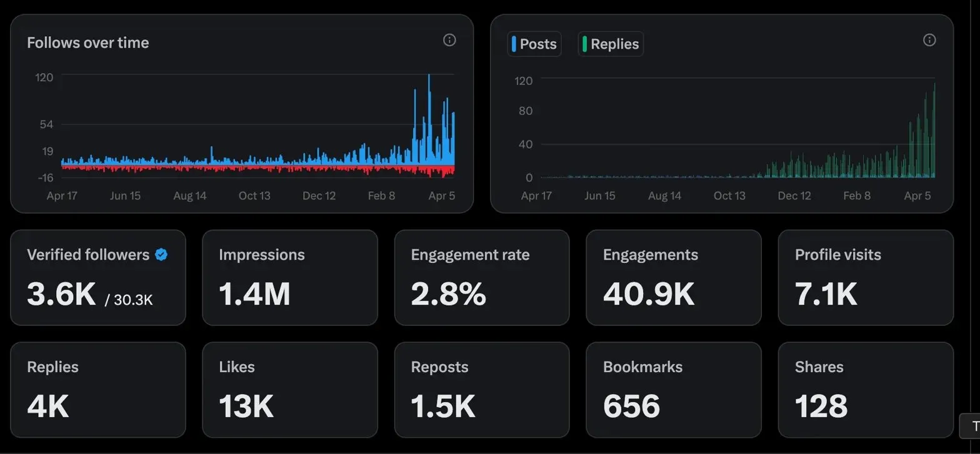Expand the Engagement rate card
This screenshot has height=454, width=980.
(x=482, y=277)
